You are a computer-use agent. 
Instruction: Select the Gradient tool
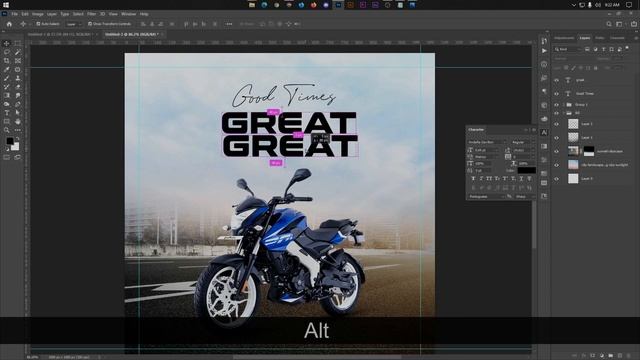7,96
